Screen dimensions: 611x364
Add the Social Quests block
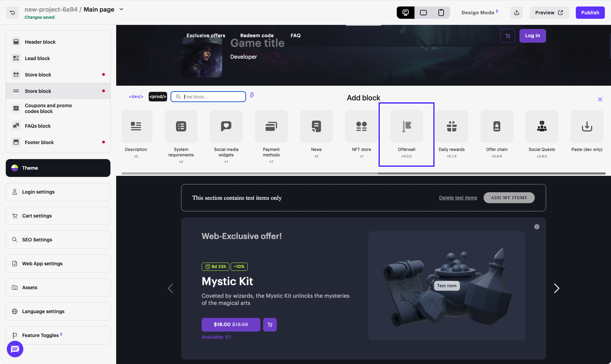coord(542,127)
